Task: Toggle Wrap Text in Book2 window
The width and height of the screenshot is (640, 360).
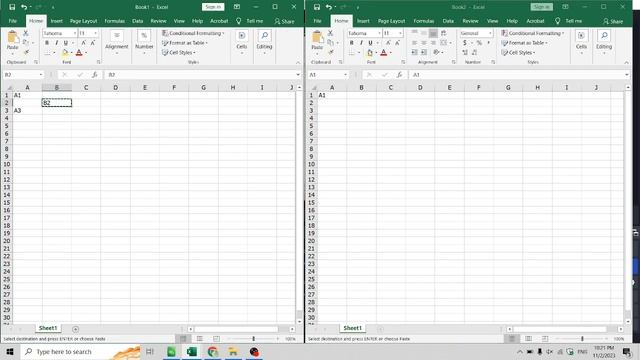Action: point(443,33)
